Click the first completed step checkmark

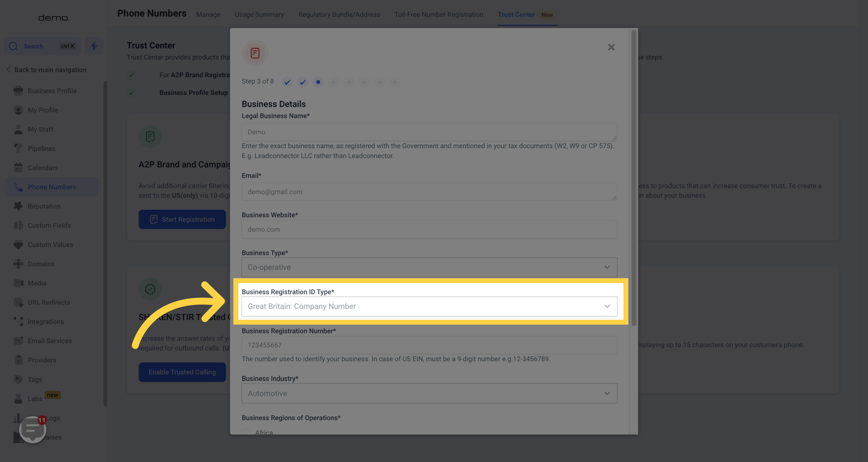click(x=287, y=82)
